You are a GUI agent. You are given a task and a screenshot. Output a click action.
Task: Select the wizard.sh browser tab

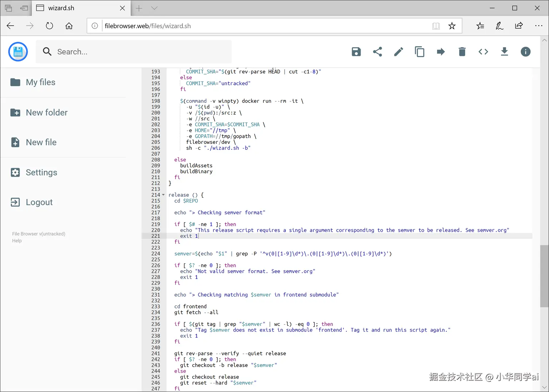tap(81, 8)
